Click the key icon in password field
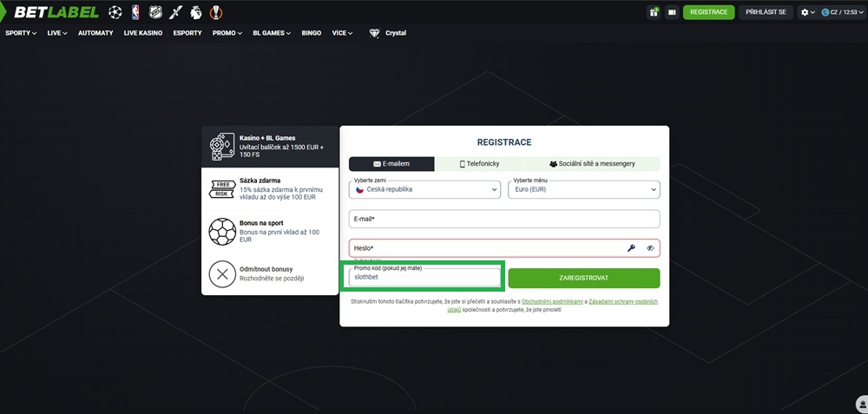 click(x=631, y=248)
